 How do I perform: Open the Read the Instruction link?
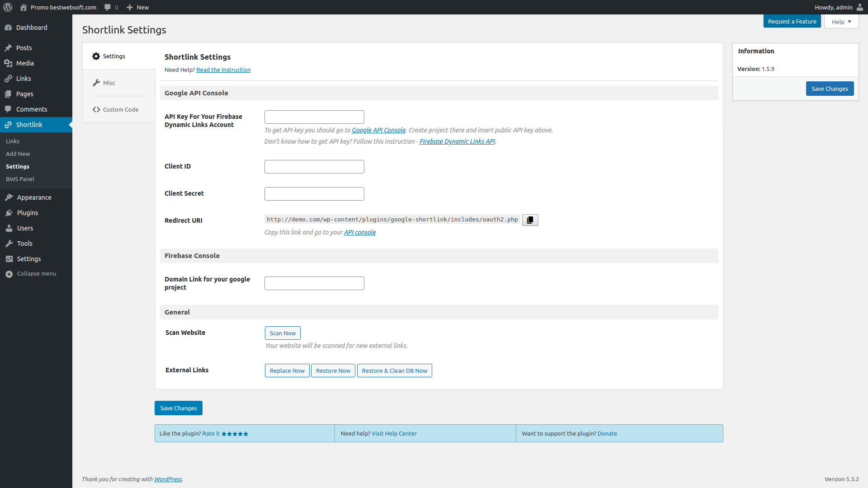(x=223, y=70)
